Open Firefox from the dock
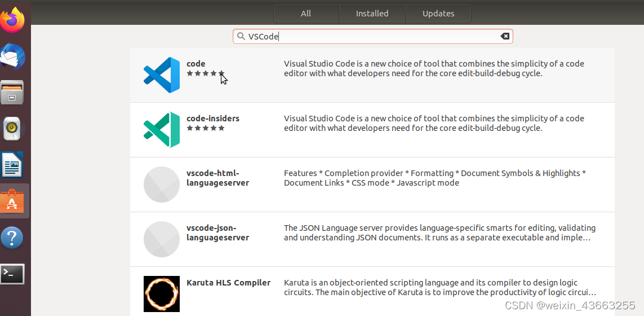 coord(12,19)
